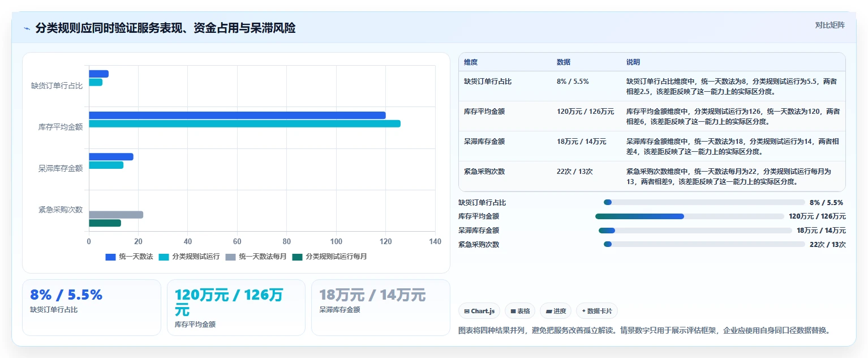Click the 数据卡片 tag chip

[x=597, y=311]
